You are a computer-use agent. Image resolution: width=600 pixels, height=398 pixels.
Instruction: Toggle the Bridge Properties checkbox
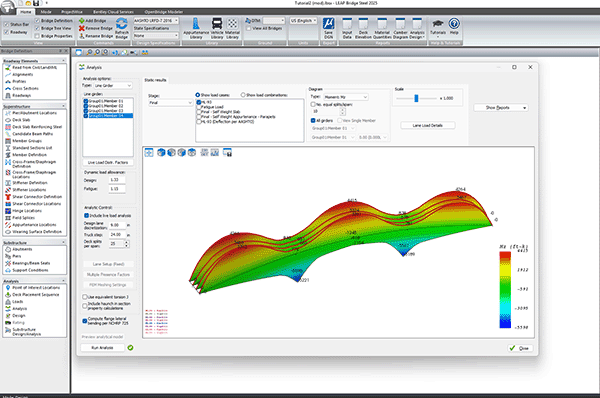pos(37,36)
